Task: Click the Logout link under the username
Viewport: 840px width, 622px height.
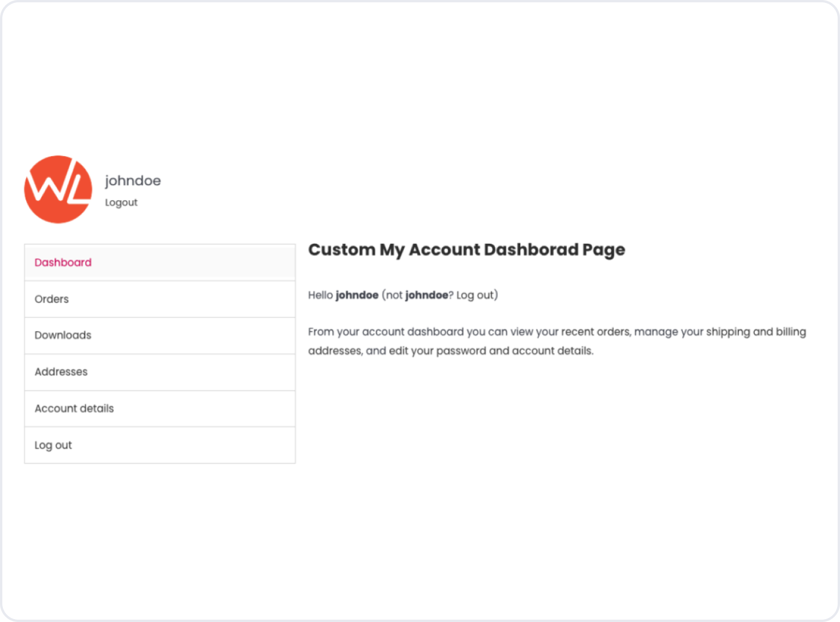Action: tap(121, 202)
